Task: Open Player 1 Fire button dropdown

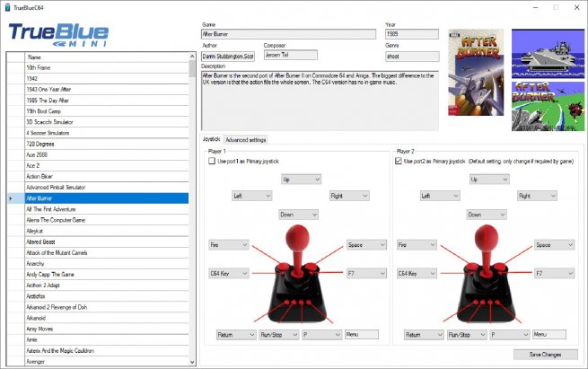Action: click(x=229, y=245)
